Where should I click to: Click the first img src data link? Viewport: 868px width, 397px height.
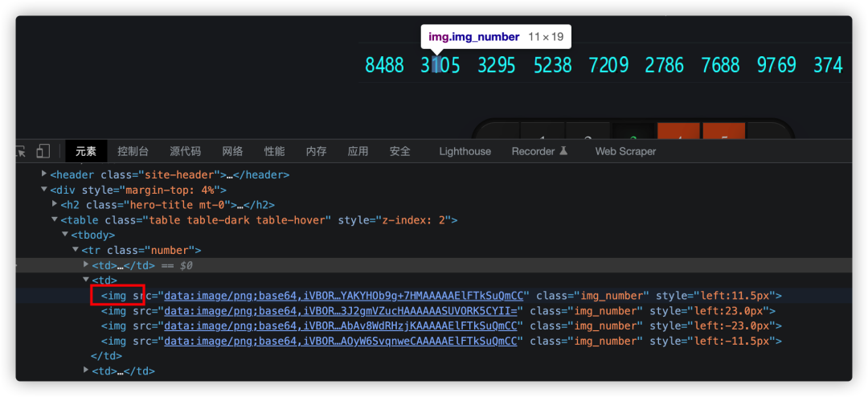[x=346, y=296]
